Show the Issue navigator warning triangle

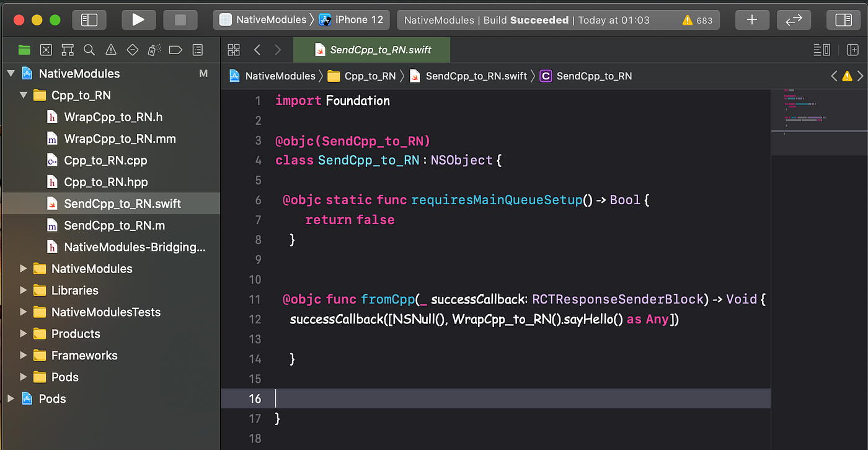111,50
